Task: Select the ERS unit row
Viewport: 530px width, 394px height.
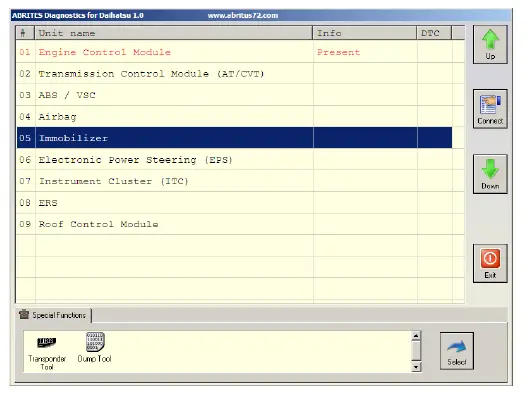Action: 234,203
